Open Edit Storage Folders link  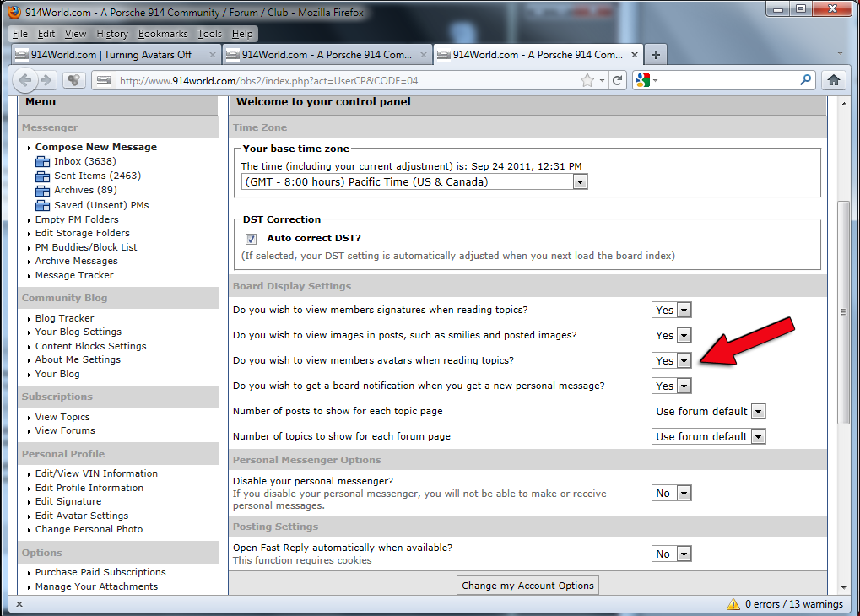(82, 233)
